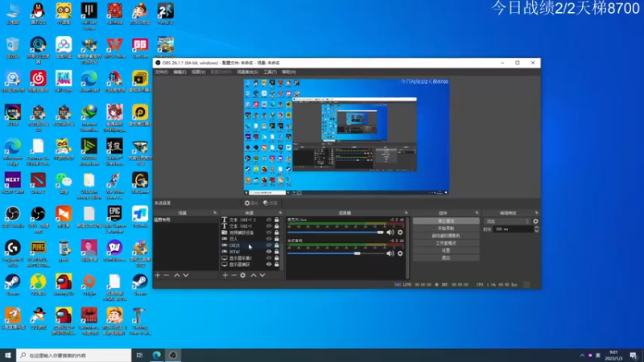644x362 pixels.
Task: Open the Epic Games Launcher desktop shortcut
Action: point(114,220)
